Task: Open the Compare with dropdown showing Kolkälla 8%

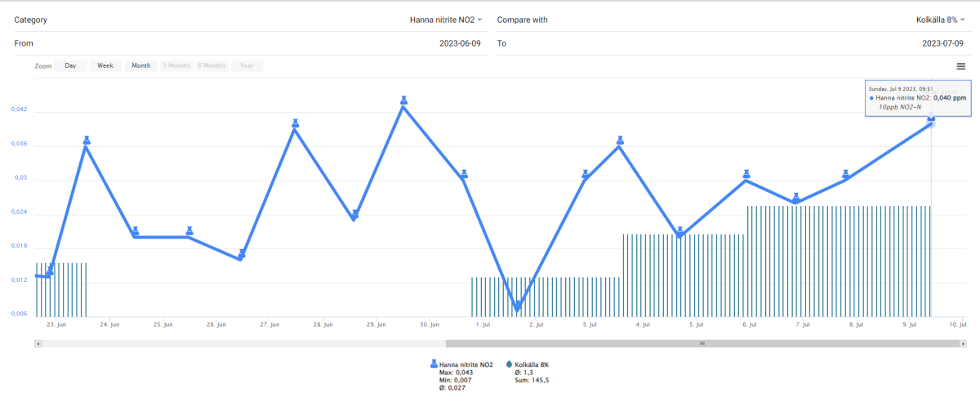Action: pos(941,20)
